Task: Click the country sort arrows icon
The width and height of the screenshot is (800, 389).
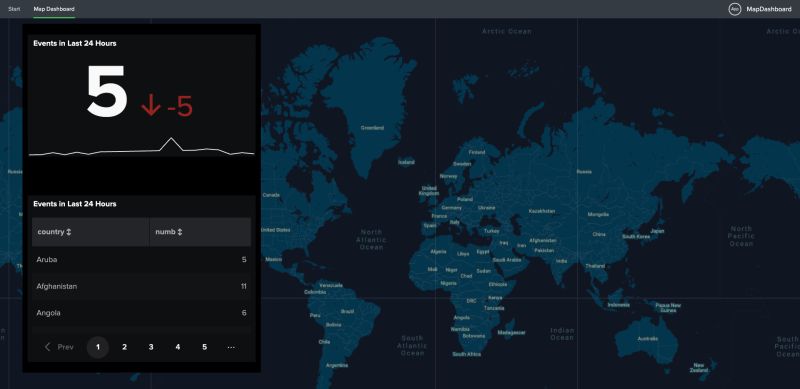Action: 69,232
